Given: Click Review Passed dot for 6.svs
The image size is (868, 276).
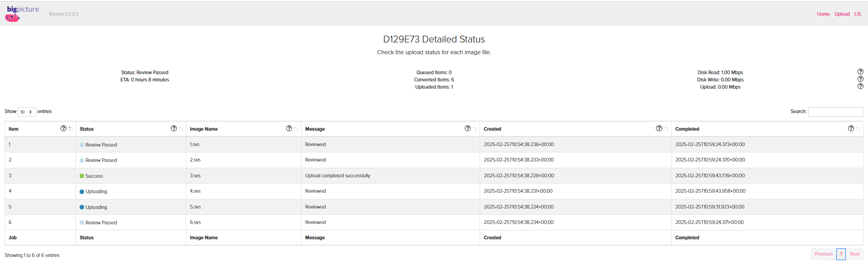Looking at the screenshot, I should click(x=82, y=223).
